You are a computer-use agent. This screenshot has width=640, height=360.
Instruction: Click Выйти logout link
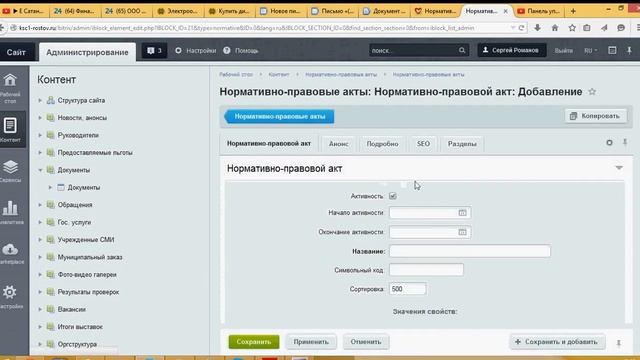(563, 51)
